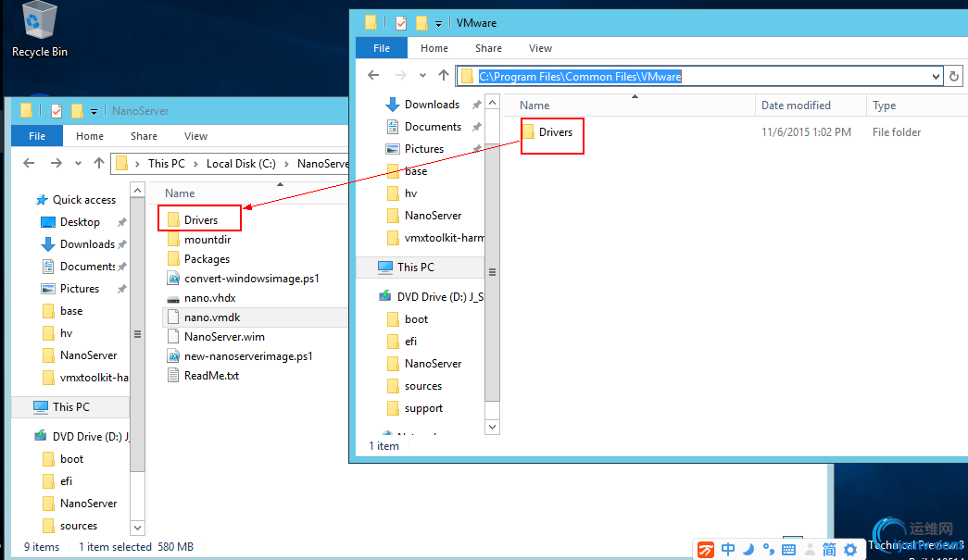Open Home tab in NanoServer window
Screen dimensions: 968x560
pos(90,136)
